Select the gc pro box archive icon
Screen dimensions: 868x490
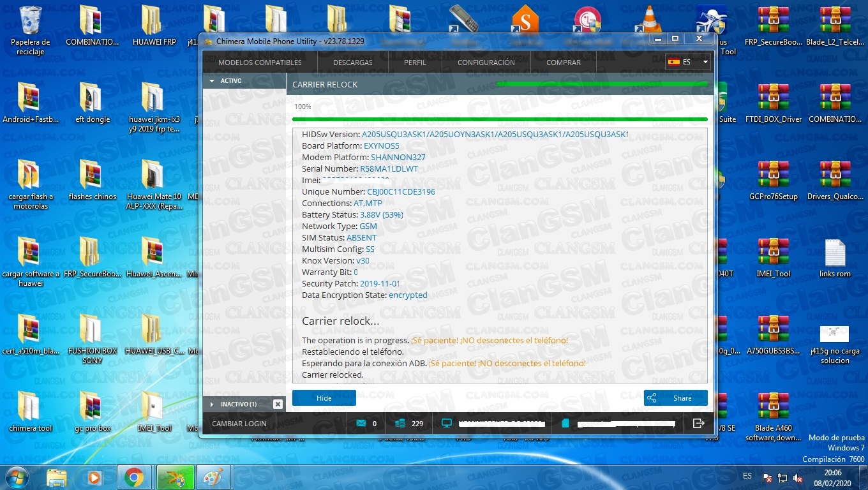point(92,412)
